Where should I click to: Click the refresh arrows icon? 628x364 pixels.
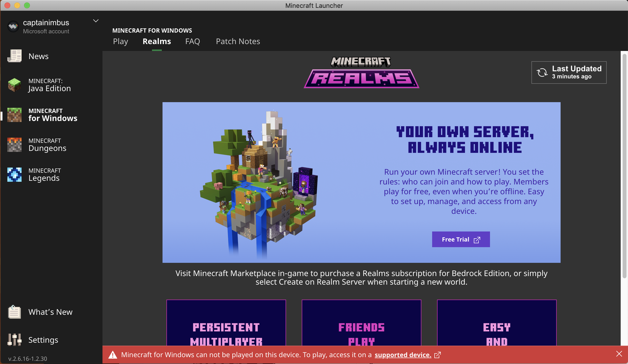542,73
